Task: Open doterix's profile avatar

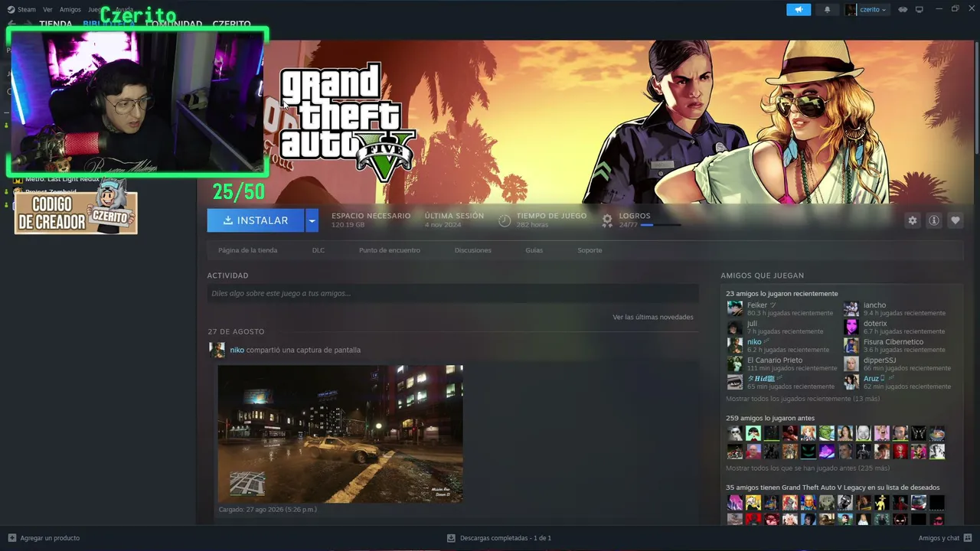Action: (x=851, y=327)
